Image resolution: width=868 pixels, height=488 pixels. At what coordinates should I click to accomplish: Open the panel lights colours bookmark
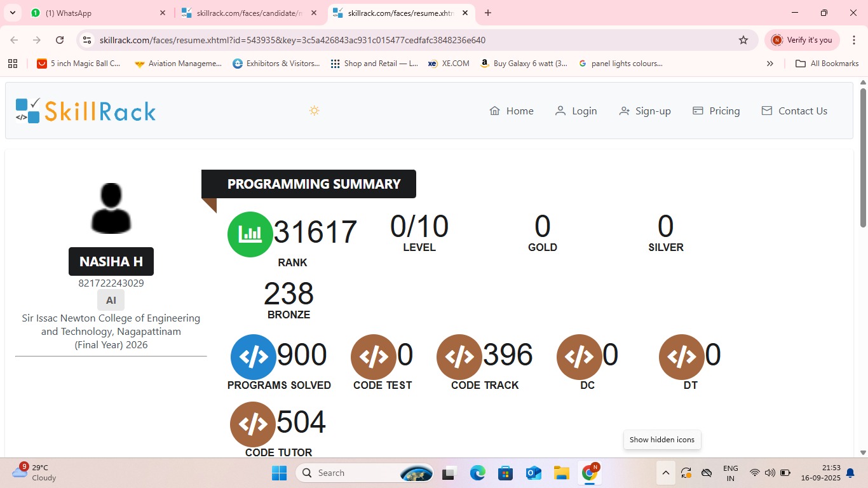point(621,64)
